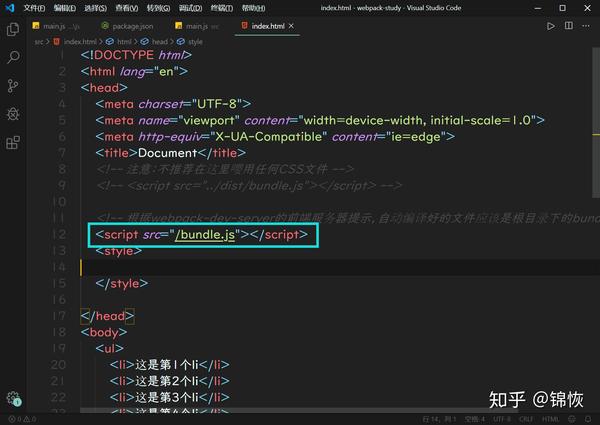This screenshot has width=600, height=425.
Task: Switch to the package.json tab
Action: click(127, 26)
